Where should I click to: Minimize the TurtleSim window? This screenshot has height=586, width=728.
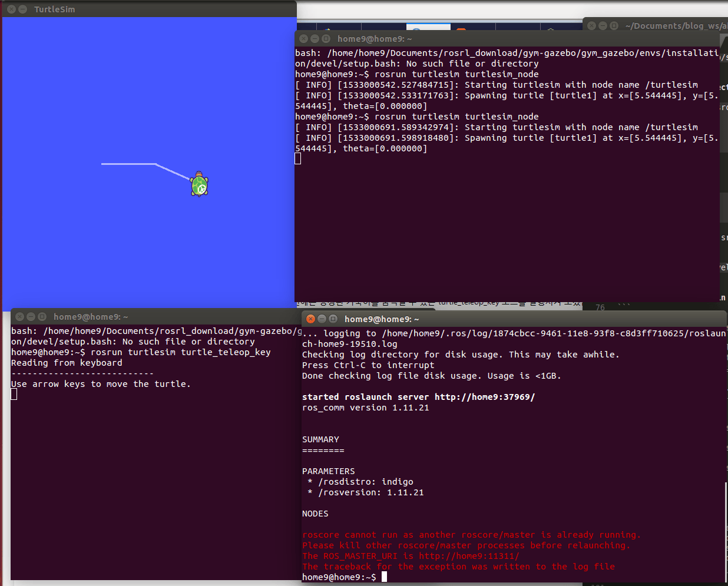(x=22, y=9)
